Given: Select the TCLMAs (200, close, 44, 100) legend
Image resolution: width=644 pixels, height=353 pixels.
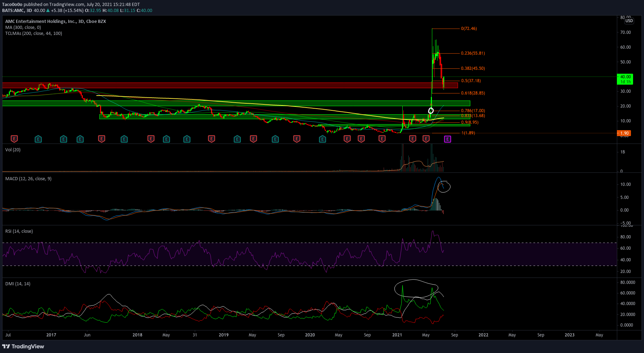Looking at the screenshot, I should point(33,33).
